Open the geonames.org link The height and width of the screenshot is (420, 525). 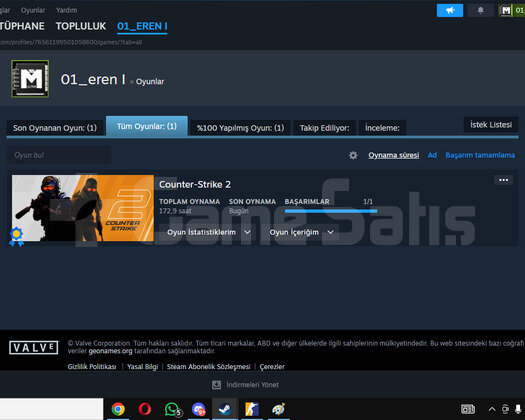tap(110, 351)
